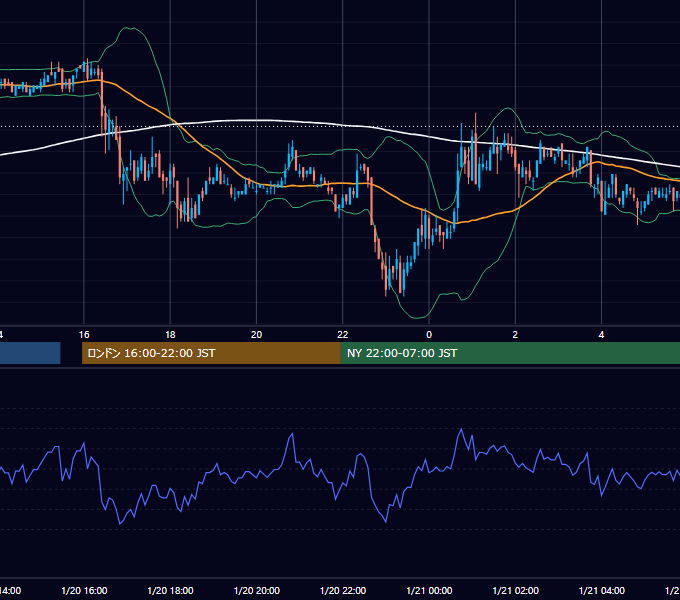680x600 pixels.
Task: Click the blue session bar before London
Action: point(30,353)
